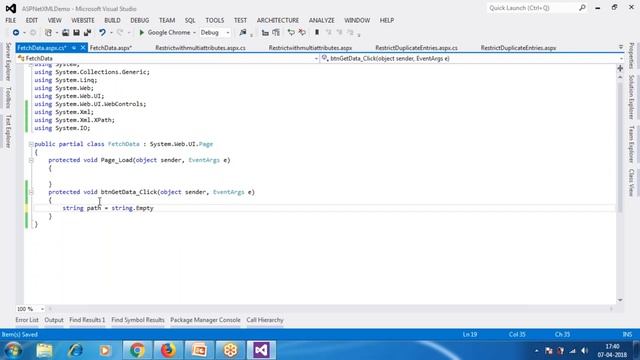
Task: Open the Call Hierarchy panel tab
Action: coord(265,320)
